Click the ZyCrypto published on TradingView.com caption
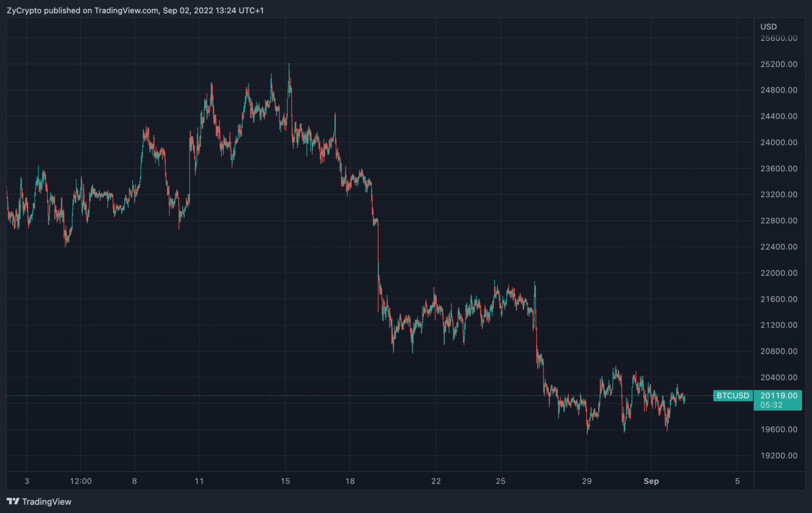Image resolution: width=812 pixels, height=513 pixels. 135,11
